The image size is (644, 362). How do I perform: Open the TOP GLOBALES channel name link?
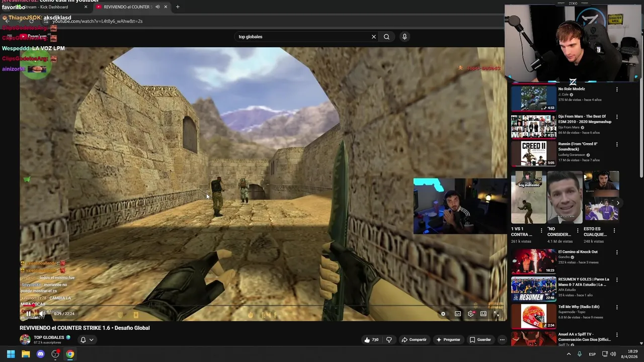tap(49, 337)
